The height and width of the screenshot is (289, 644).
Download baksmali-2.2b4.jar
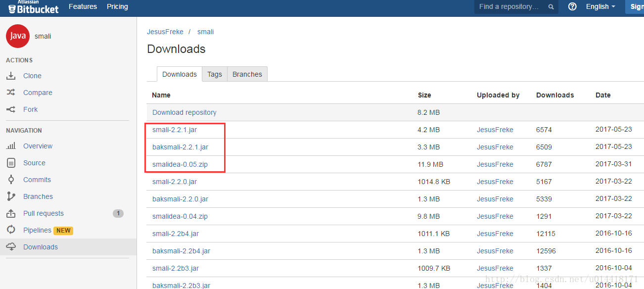(181, 251)
